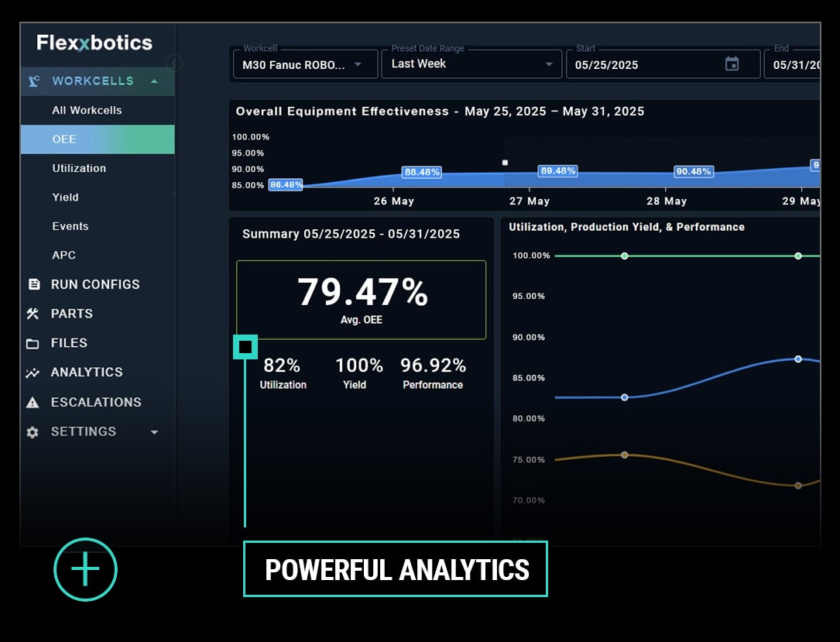Collapse the sidebar with the arrow button

tap(173, 64)
